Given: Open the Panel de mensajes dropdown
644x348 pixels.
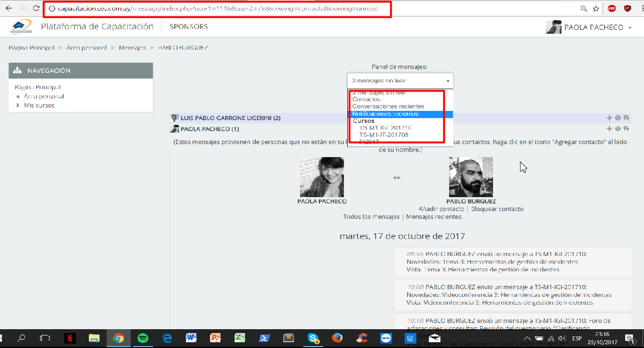Looking at the screenshot, I should [x=400, y=80].
